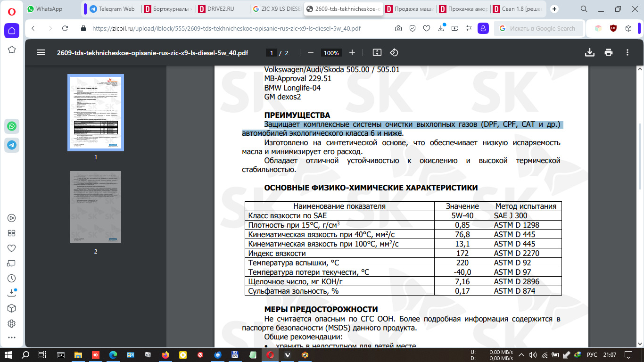Open Task View on taskbar
Viewport: 644px width, 362px height.
click(x=42, y=354)
